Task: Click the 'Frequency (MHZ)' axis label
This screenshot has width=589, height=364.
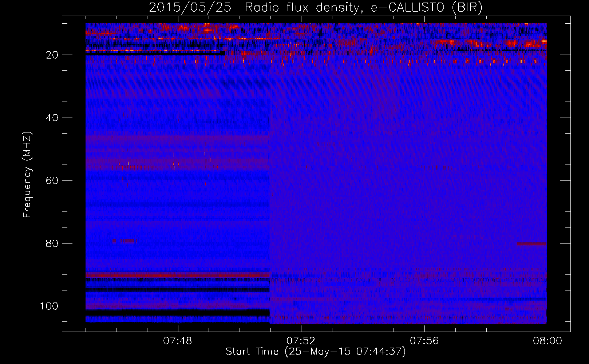Action: [x=27, y=174]
